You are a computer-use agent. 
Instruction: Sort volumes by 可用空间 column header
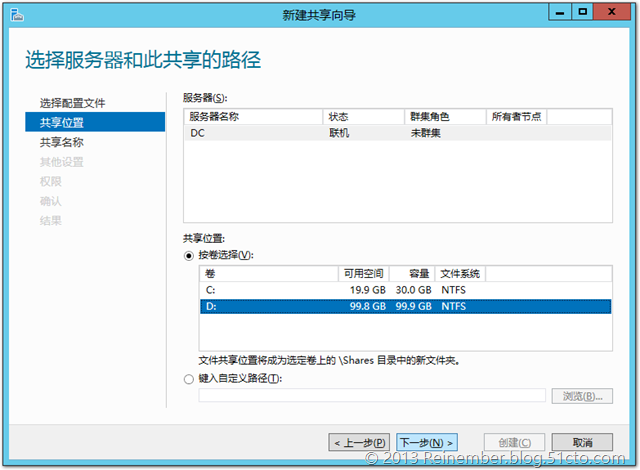pos(364,274)
